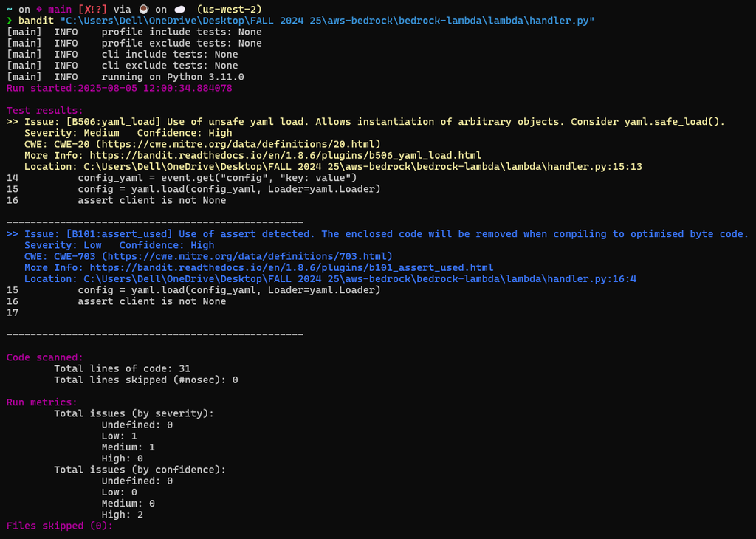Click 'Low: 1' severity count
Screen dimensions: 756x539
tap(119, 436)
